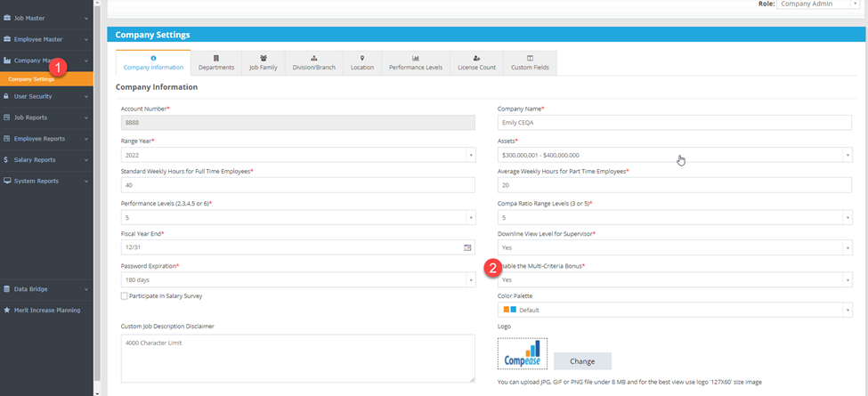
Task: Click the sidebar vertical scrollbar
Action: pyautogui.click(x=97, y=194)
